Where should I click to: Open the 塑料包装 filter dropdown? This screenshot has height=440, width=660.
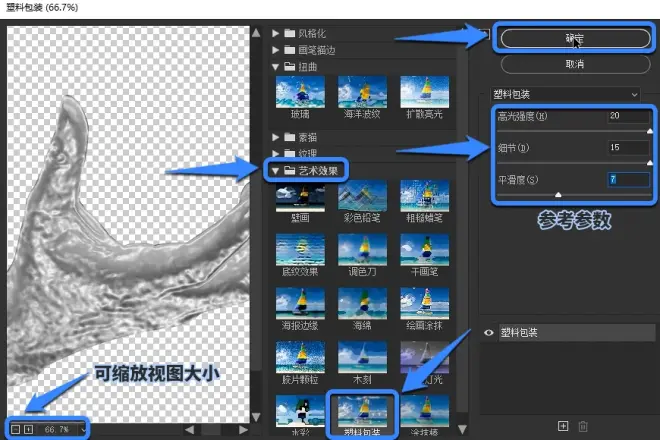[x=566, y=95]
